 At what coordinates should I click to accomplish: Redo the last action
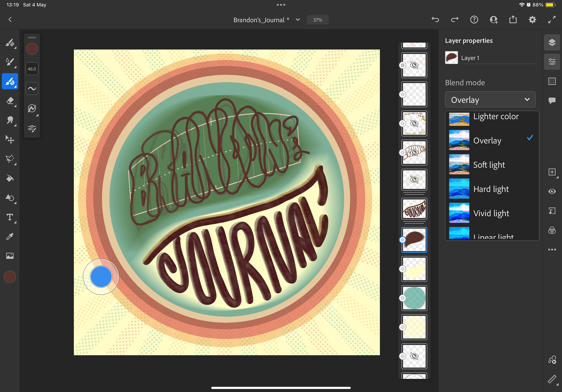(455, 19)
